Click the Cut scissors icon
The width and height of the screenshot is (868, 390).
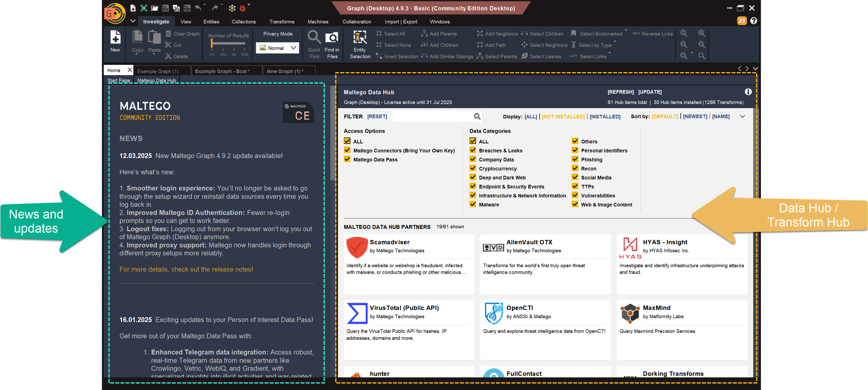168,45
